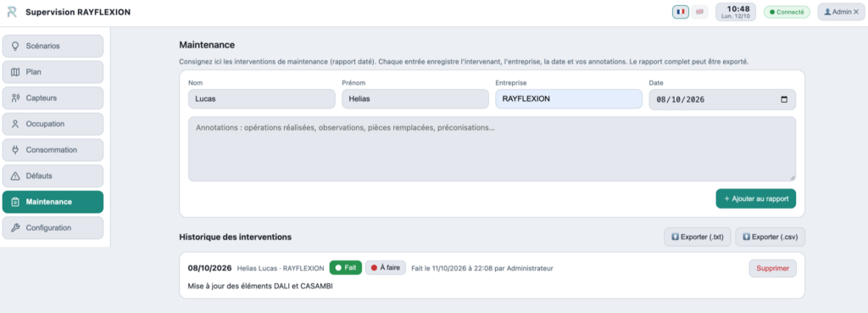The width and height of the screenshot is (868, 313).
Task: Open the Capteurs section
Action: (x=53, y=98)
